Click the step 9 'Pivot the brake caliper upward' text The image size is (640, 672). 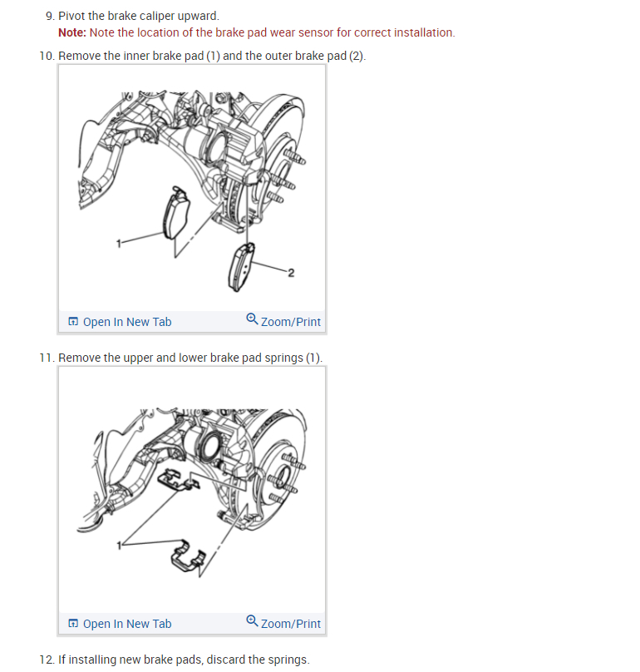138,16
